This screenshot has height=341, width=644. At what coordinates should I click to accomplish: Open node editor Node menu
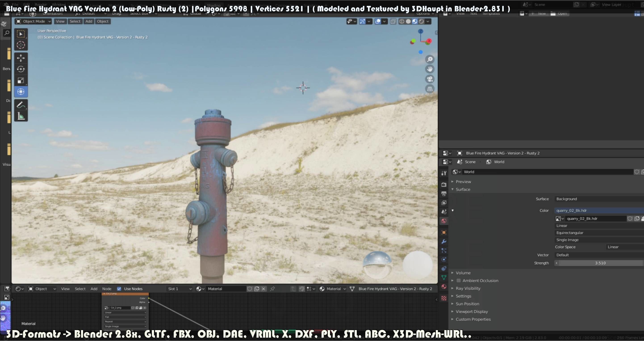tap(107, 289)
